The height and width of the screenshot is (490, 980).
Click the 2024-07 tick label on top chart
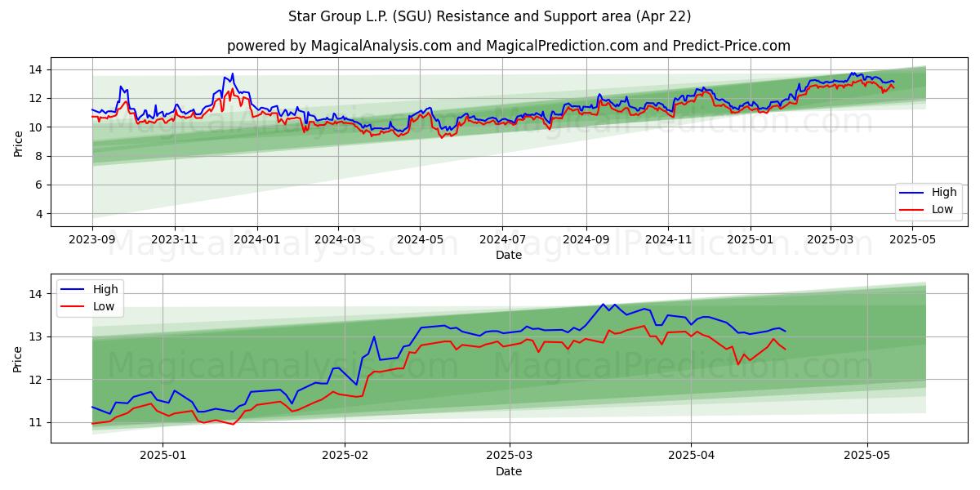502,240
